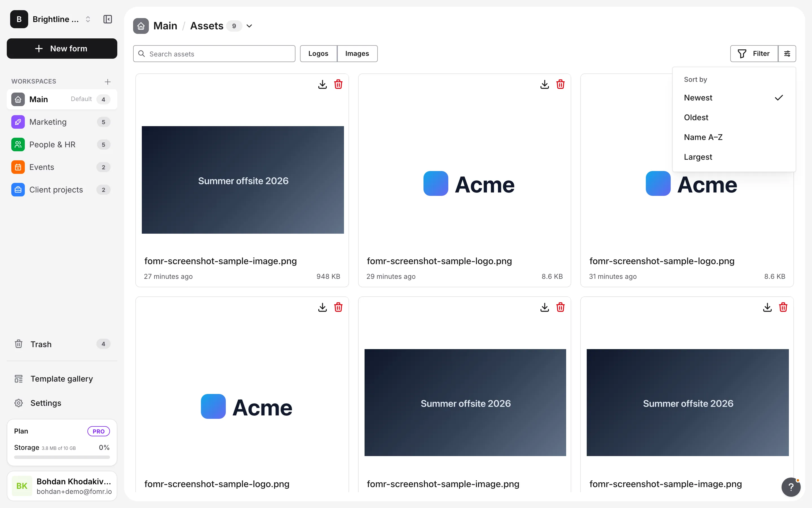This screenshot has width=812, height=508.
Task: Sort assets by Newest
Action: pos(734,98)
